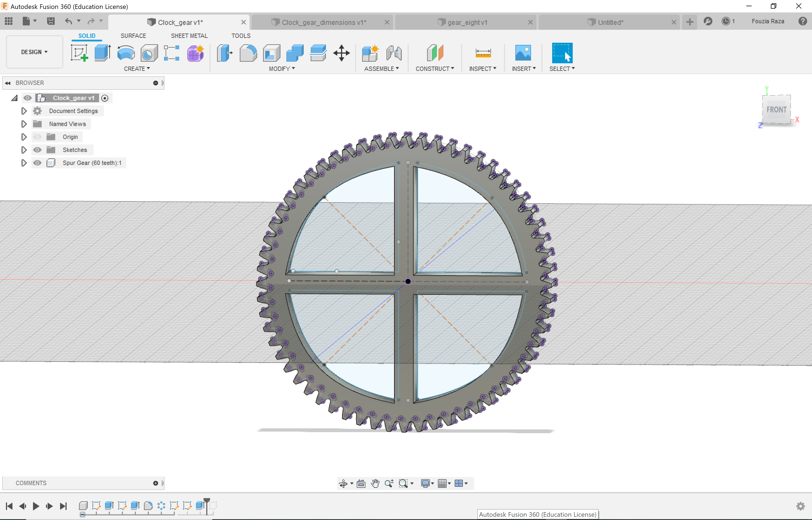Image resolution: width=812 pixels, height=520 pixels.
Task: Expand the COMMENTS panel plus button
Action: [x=155, y=483]
